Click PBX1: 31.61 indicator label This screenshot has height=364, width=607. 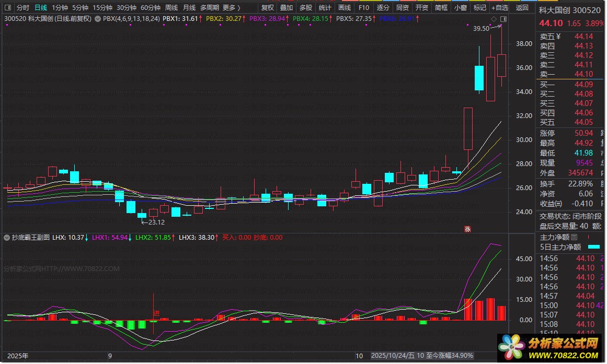click(180, 19)
